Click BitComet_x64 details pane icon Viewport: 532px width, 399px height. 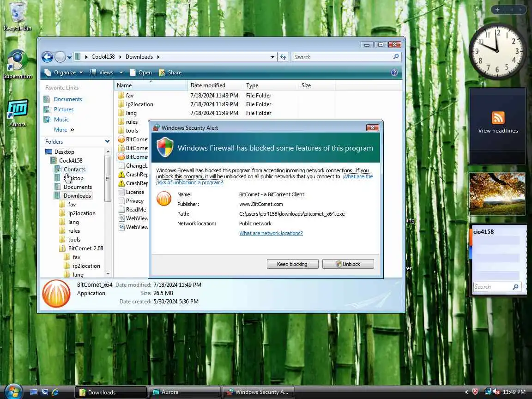click(56, 294)
